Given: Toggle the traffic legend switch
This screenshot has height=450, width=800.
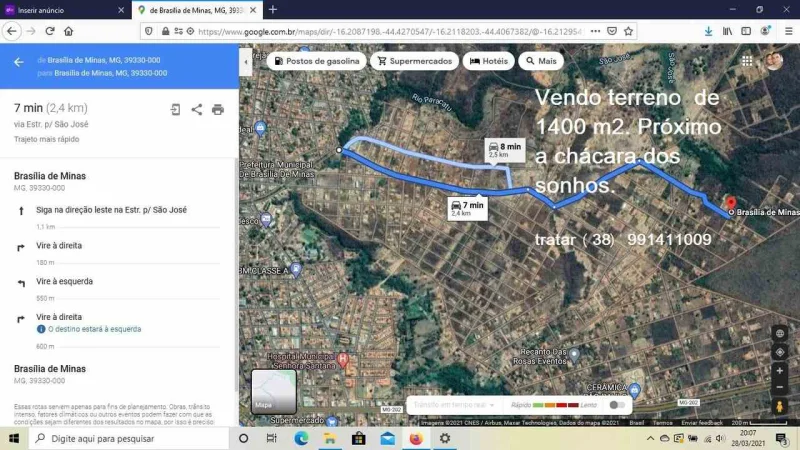Looking at the screenshot, I should click(x=617, y=405).
